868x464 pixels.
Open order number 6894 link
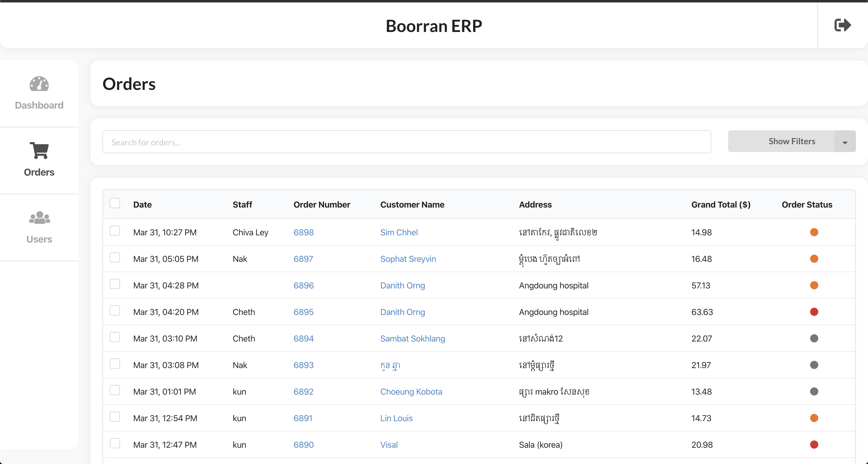[x=303, y=338]
